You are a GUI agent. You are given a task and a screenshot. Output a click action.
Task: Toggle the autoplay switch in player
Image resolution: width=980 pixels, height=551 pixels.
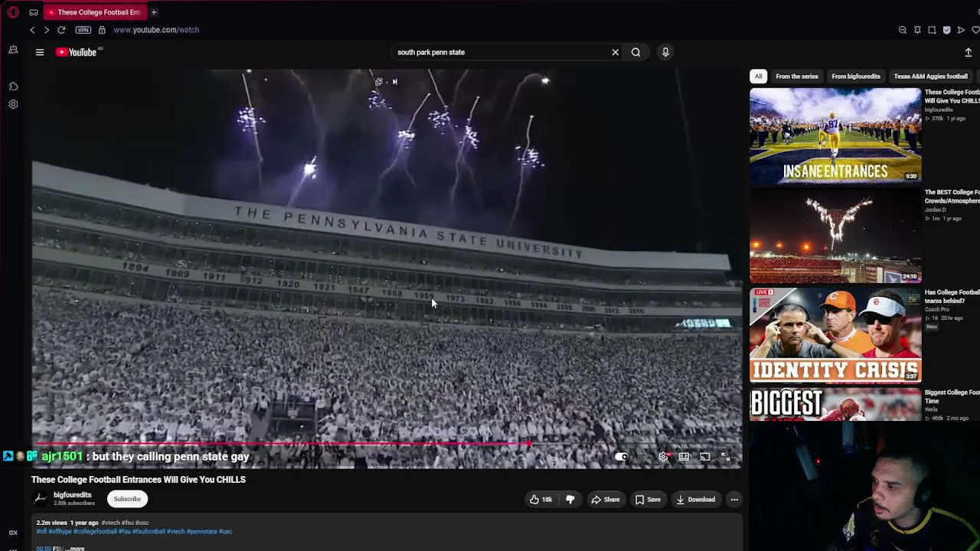pyautogui.click(x=621, y=457)
